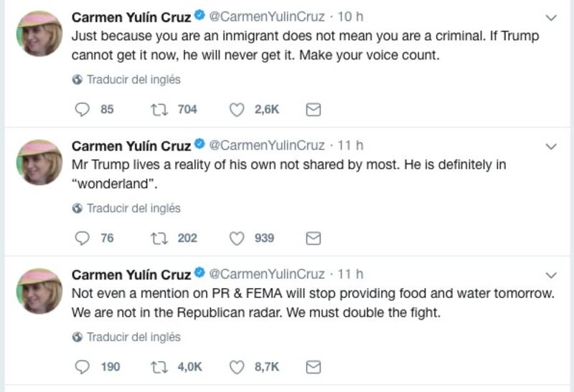
Task: Click "Traducir del inglés" under the immigrant tweet
Action: (133, 80)
